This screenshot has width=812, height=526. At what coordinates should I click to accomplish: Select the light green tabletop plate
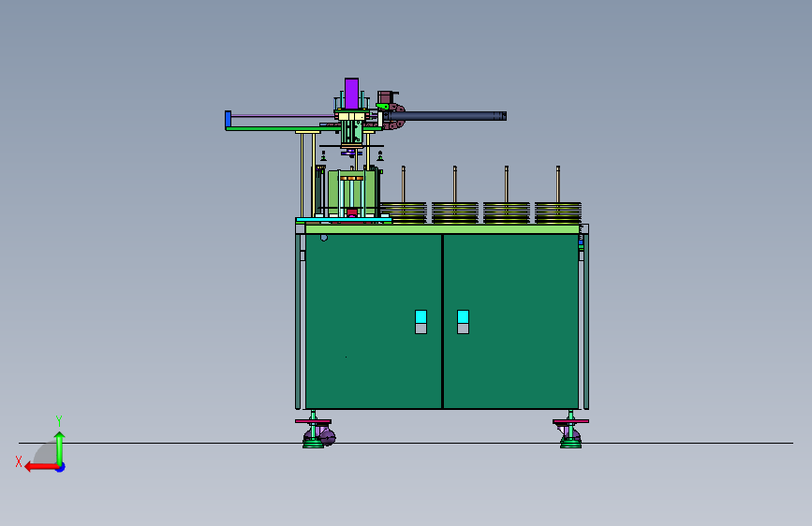[x=442, y=229]
